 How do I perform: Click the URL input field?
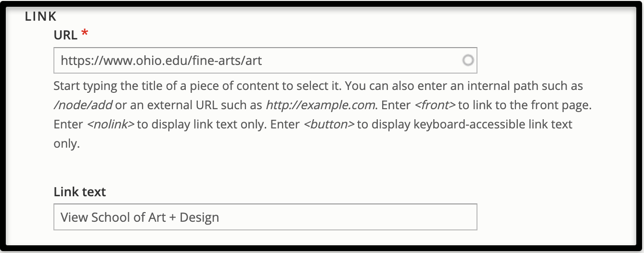pos(260,61)
